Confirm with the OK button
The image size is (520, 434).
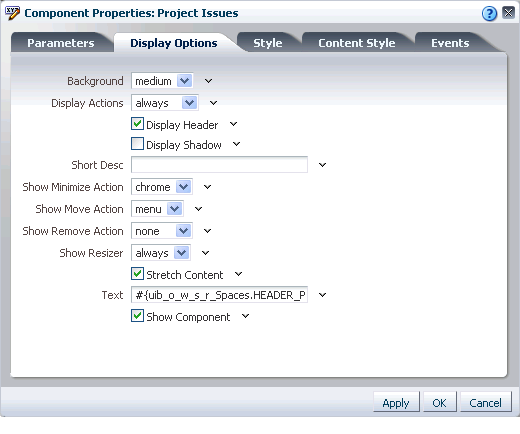439,403
